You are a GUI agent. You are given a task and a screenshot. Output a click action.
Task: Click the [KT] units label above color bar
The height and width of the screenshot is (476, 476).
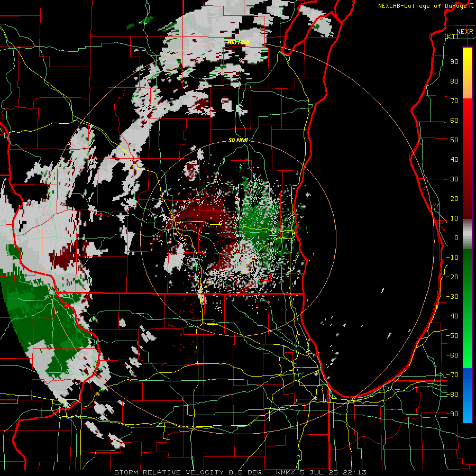[x=452, y=36]
